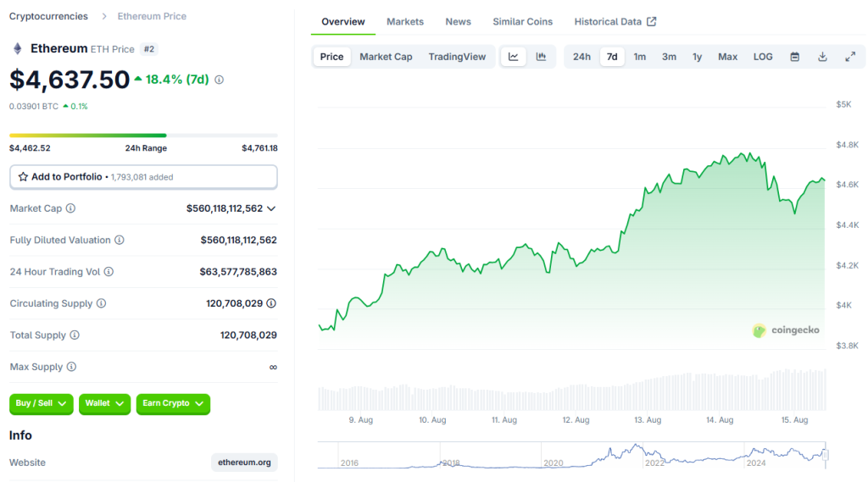Select the 1y time range
This screenshot has height=482, width=868.
(x=697, y=57)
